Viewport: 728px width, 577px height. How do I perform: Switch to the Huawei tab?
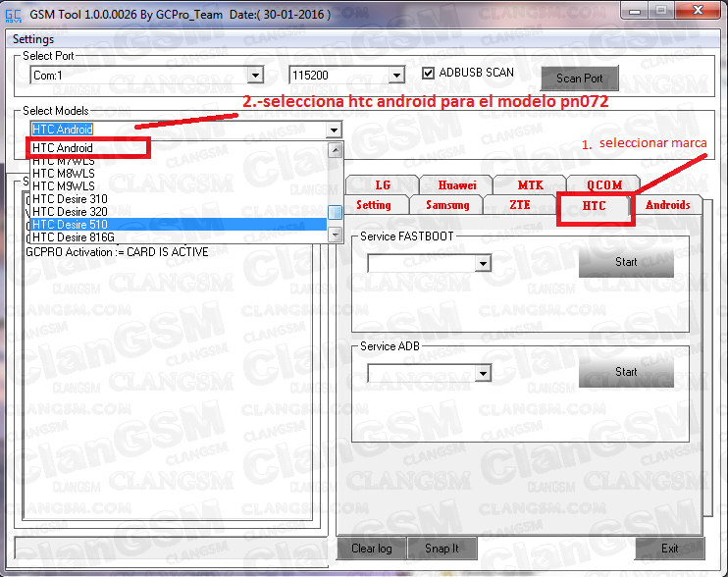(x=457, y=185)
